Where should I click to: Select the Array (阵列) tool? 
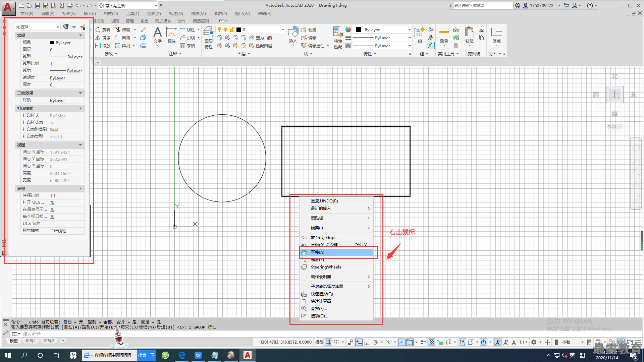(123, 46)
